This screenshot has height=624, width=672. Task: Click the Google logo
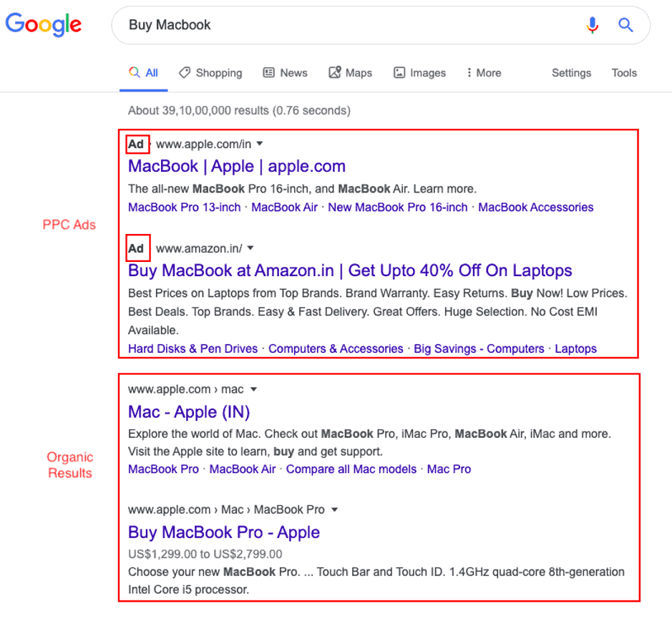43,24
